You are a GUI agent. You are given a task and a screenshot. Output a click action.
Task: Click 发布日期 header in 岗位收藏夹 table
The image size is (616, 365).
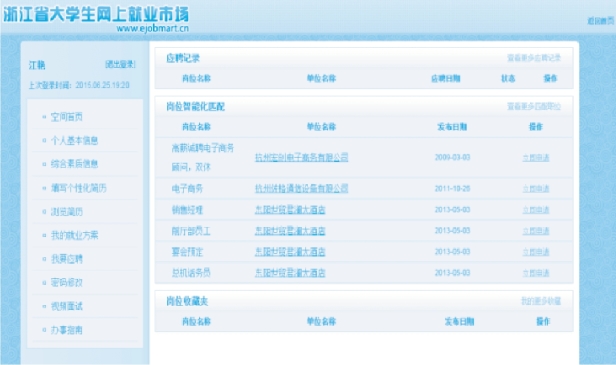(x=459, y=322)
